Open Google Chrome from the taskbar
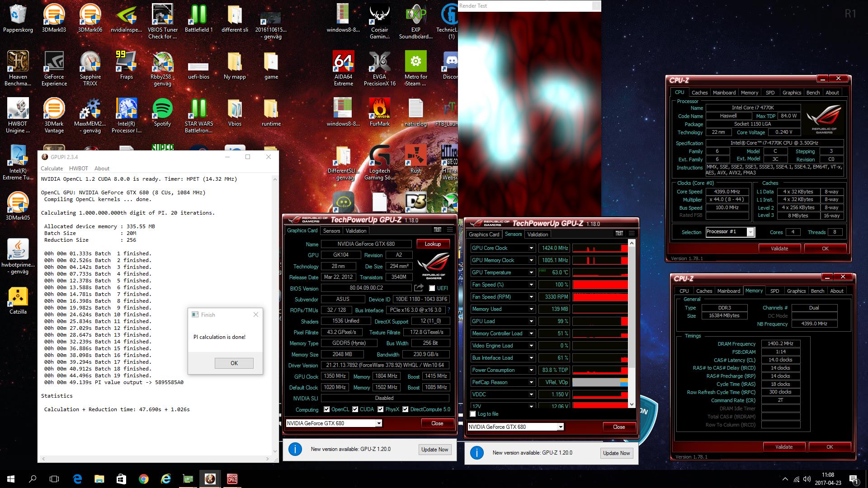This screenshot has height=488, width=868. (x=143, y=479)
